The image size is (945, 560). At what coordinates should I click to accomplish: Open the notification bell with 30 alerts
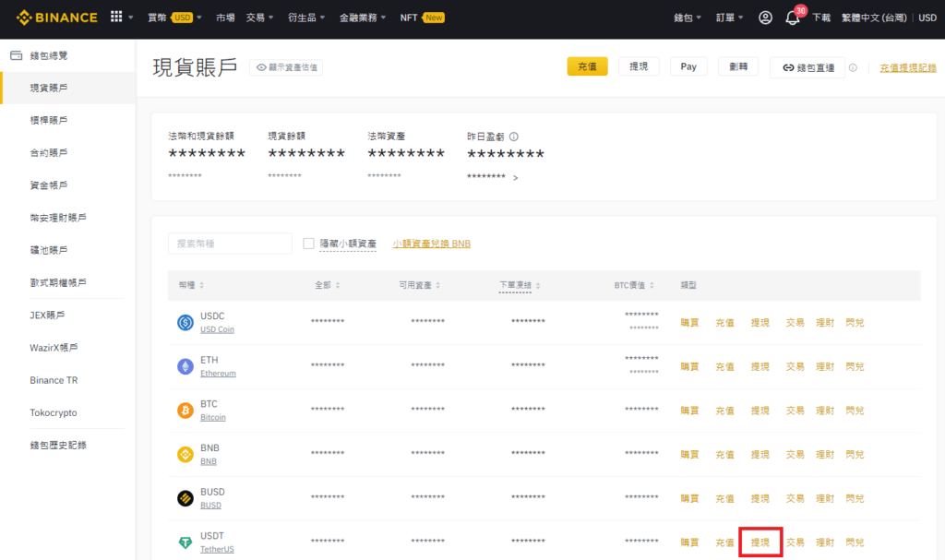point(792,17)
